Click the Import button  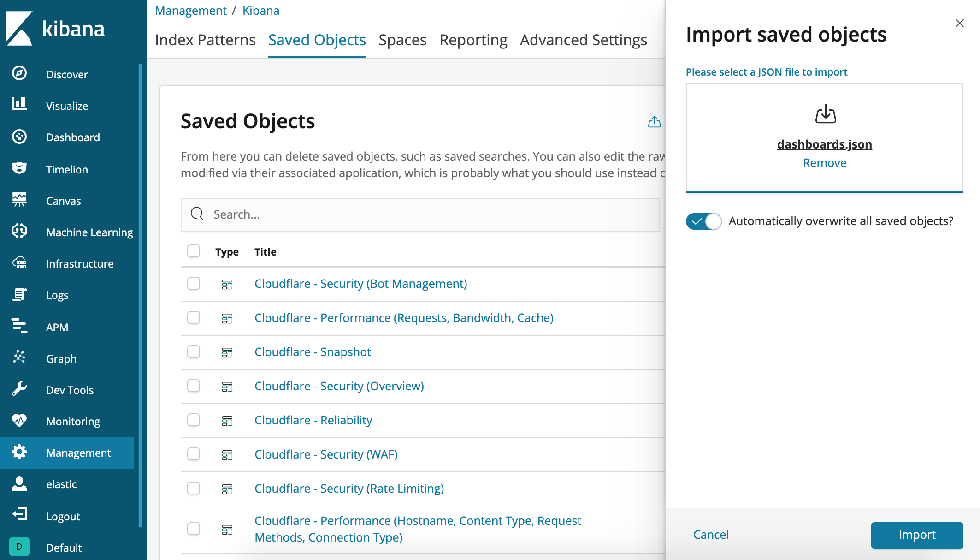[x=917, y=535]
